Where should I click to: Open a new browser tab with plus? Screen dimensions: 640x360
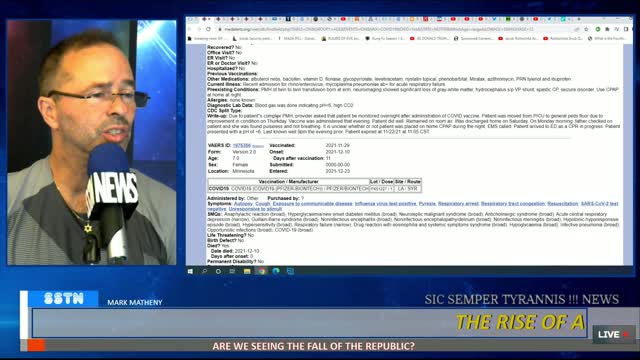point(579,19)
